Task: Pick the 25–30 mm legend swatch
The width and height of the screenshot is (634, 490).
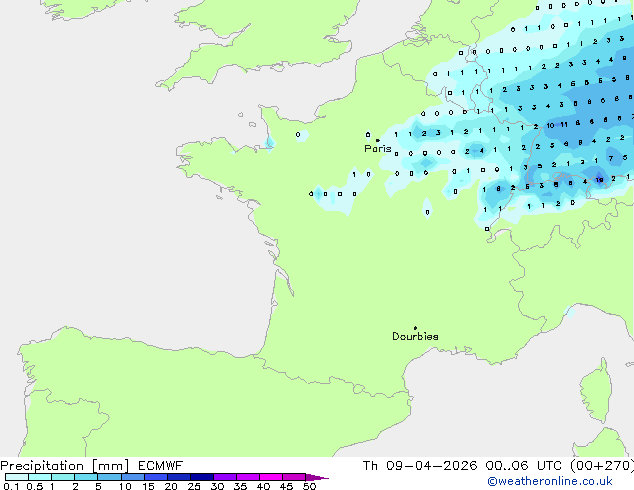Action: (x=201, y=477)
